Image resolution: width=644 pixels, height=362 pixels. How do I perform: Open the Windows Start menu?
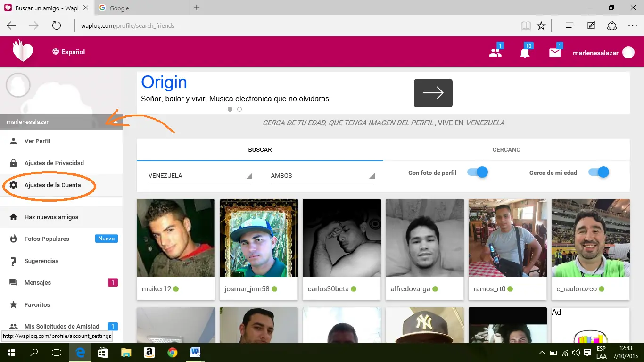click(11, 352)
